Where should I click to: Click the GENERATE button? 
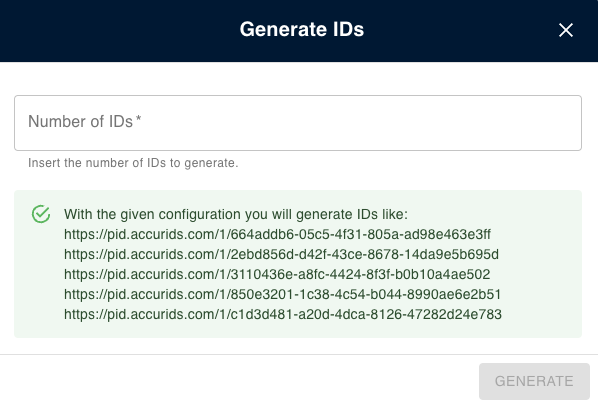click(534, 381)
